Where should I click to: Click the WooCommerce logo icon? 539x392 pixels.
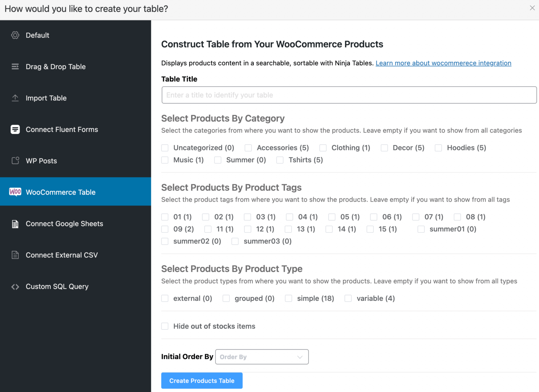15,192
